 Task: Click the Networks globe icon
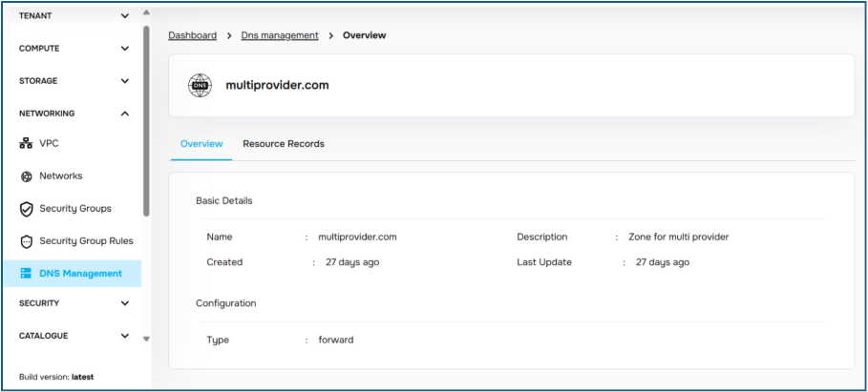tap(27, 176)
